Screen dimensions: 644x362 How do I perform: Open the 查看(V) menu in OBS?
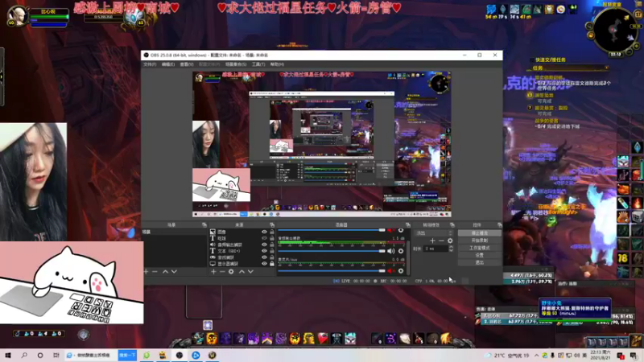tap(187, 64)
